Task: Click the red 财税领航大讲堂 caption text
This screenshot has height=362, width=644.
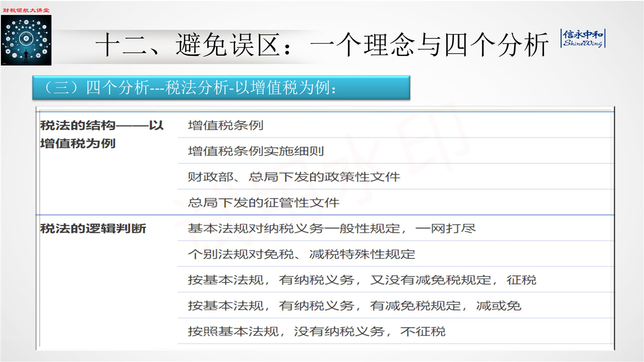Action: point(26,10)
